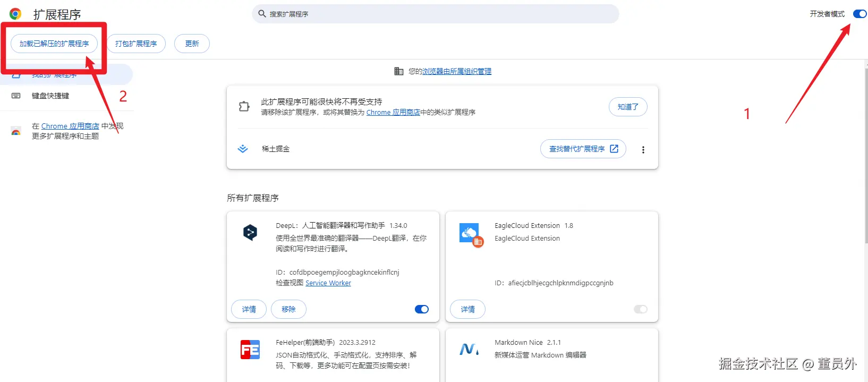
Task: Dismiss warning with 知道了 button
Action: coord(628,107)
